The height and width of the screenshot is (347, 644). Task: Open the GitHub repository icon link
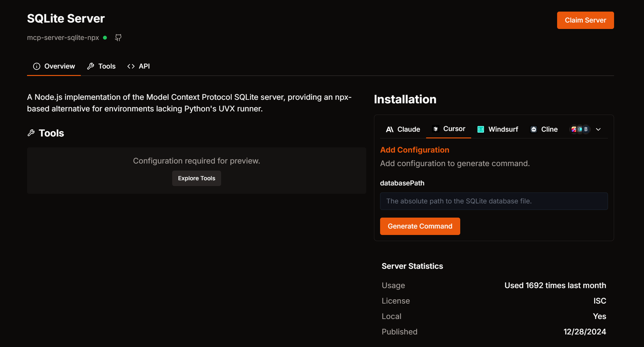click(118, 38)
